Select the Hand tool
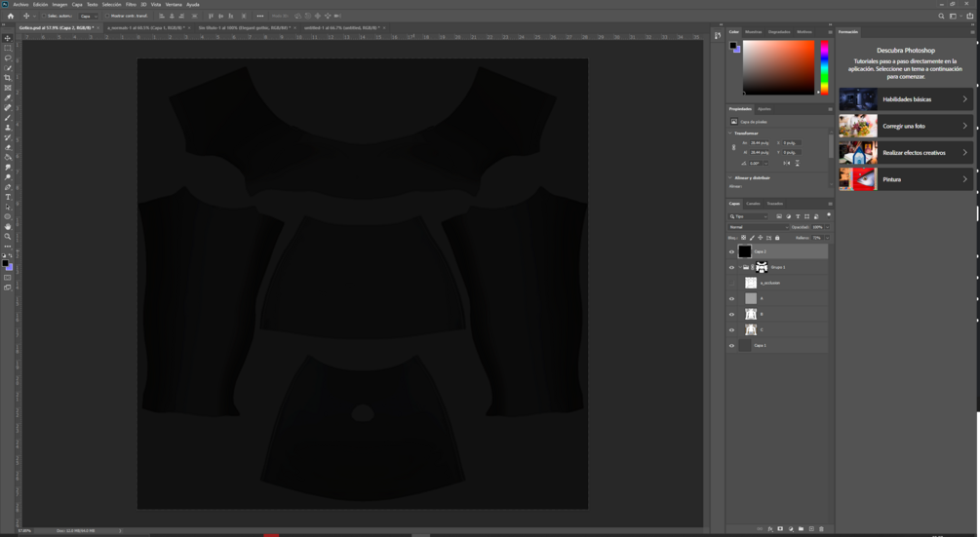 pyautogui.click(x=8, y=227)
